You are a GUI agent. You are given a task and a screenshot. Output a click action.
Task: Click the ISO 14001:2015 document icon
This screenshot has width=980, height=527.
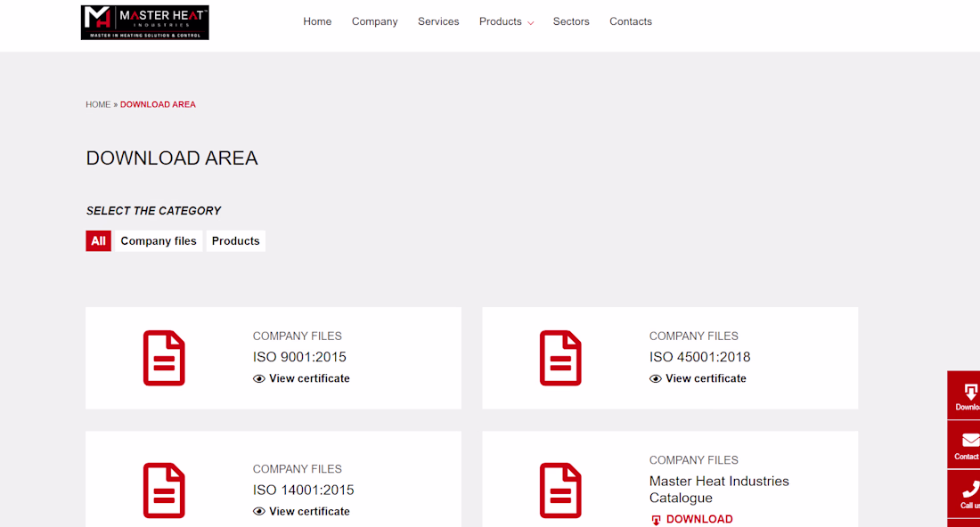[x=164, y=491]
